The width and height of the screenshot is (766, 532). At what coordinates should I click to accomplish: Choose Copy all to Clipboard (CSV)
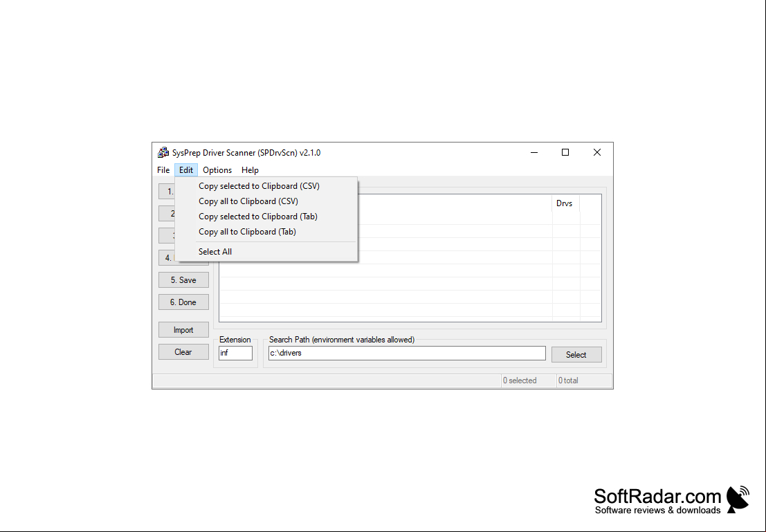point(266,201)
